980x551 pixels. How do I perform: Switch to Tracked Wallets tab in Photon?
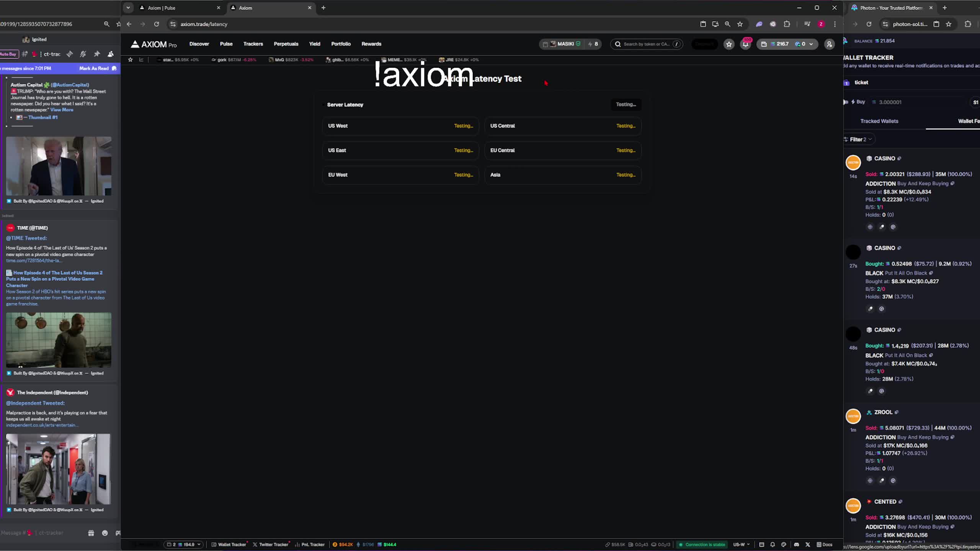pyautogui.click(x=879, y=121)
